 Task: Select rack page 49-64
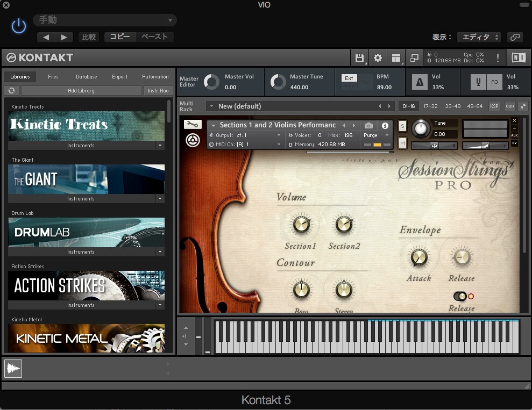(474, 106)
